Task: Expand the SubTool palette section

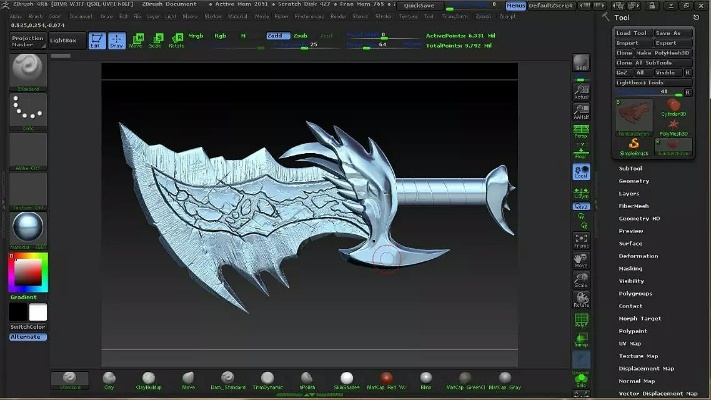Action: click(631, 168)
